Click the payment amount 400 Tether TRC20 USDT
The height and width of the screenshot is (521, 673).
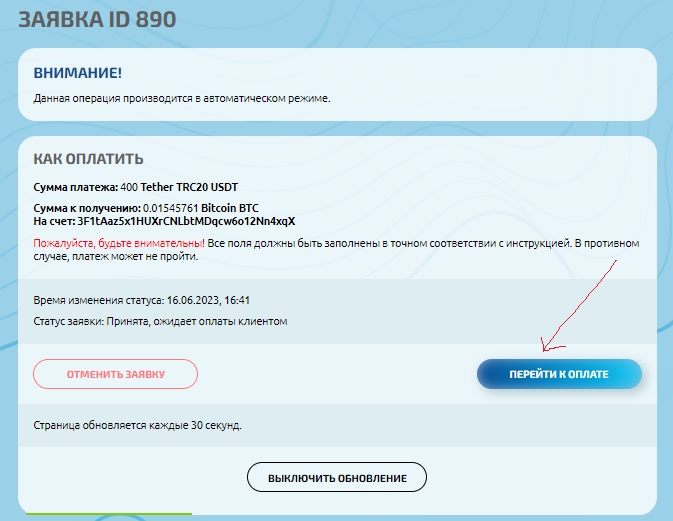pyautogui.click(x=179, y=187)
